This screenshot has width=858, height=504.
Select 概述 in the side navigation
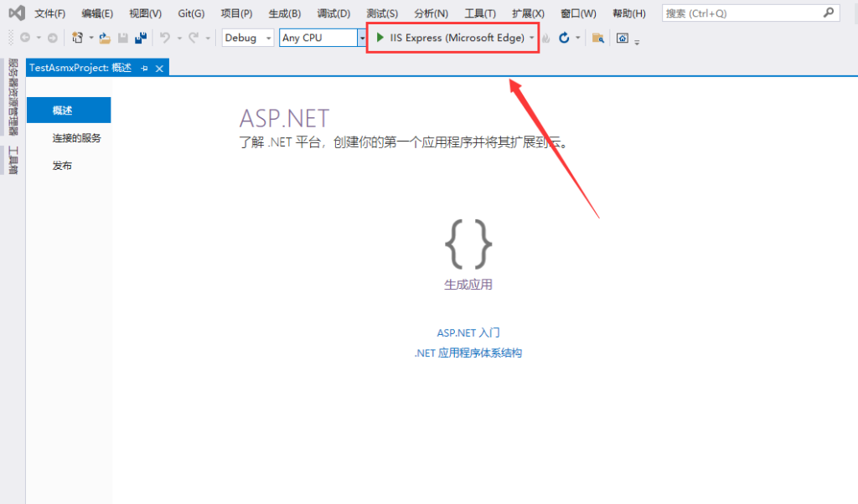(x=69, y=110)
